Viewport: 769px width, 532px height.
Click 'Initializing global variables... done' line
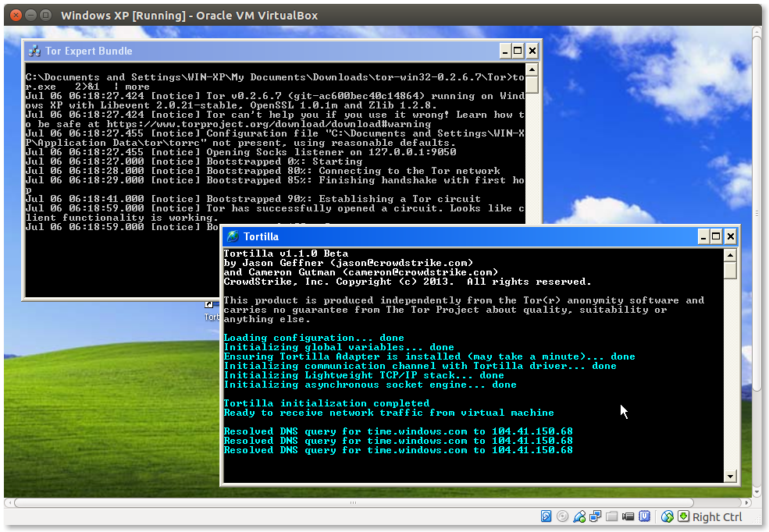(339, 347)
